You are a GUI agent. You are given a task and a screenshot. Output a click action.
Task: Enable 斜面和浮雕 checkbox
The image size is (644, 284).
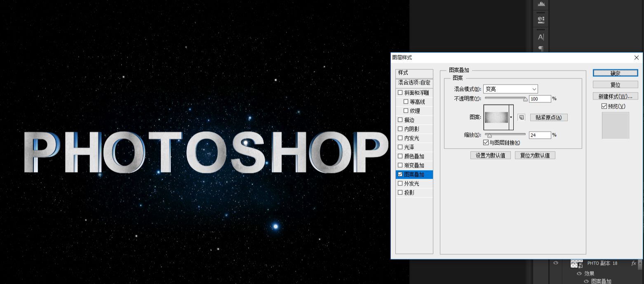click(400, 92)
